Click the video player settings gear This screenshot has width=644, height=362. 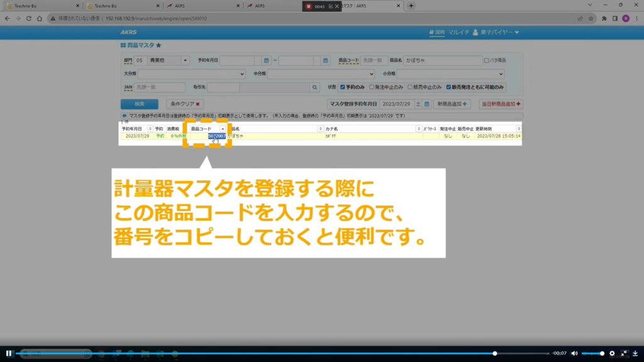(612, 353)
